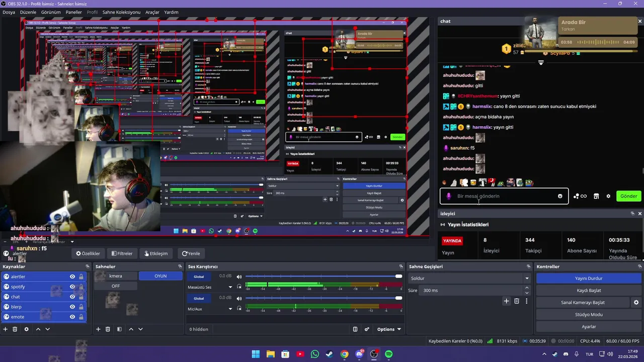This screenshot has width=644, height=362.
Task: Open scene filters icon in Sahneler toolbar
Action: click(x=119, y=329)
